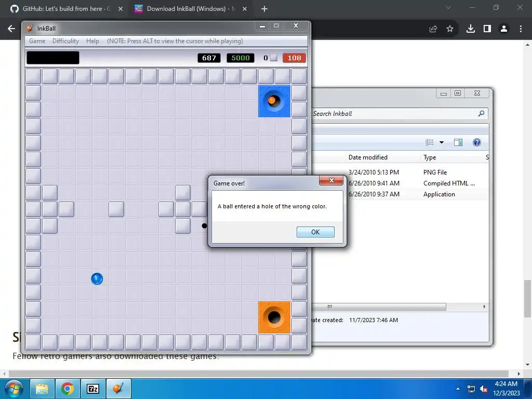Close the Download InkBall tab
Viewport: 532px width, 399px height.
(x=245, y=9)
